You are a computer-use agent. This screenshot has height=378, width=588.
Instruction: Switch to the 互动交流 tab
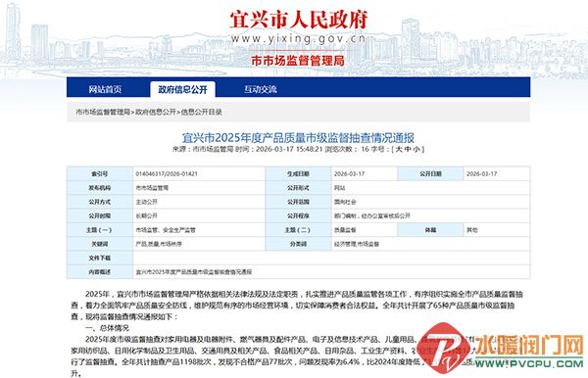[261, 89]
